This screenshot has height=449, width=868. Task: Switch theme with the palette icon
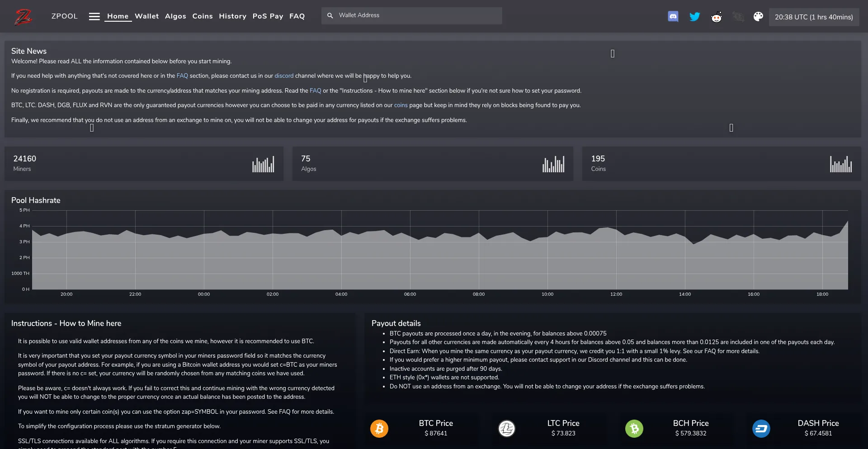click(758, 17)
